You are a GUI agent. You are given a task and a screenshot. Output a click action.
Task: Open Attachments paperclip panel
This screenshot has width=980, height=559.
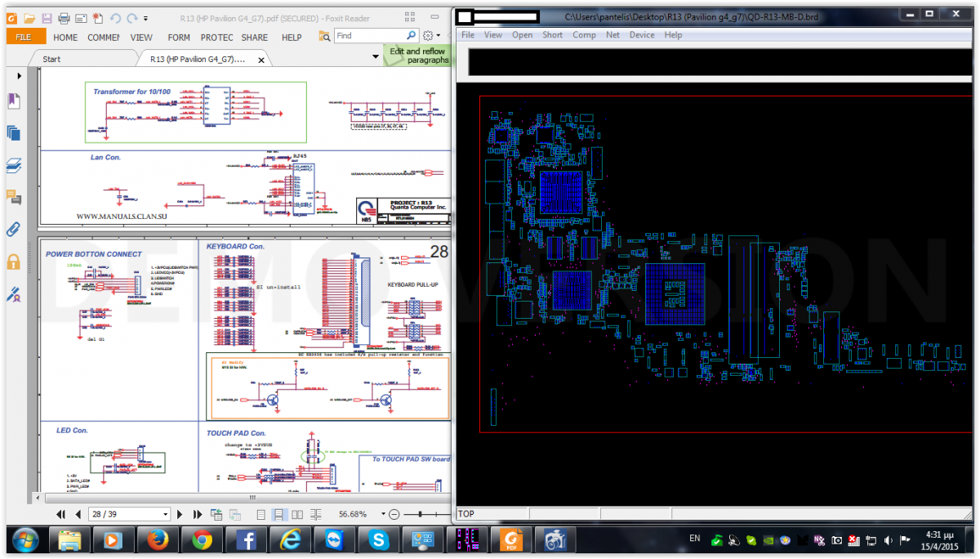point(14,229)
